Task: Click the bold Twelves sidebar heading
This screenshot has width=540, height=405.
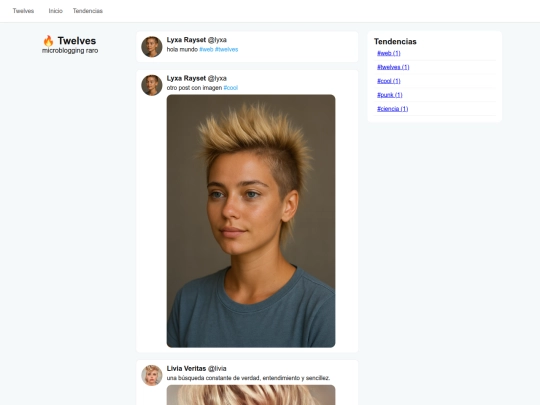Action: click(77, 41)
